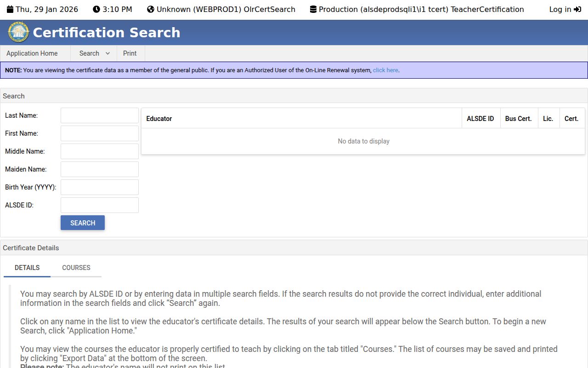Focus the ALSDE ID input field

click(x=100, y=205)
